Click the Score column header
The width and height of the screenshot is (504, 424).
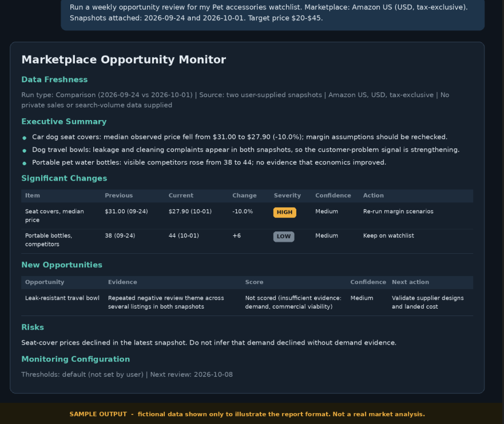254,282
